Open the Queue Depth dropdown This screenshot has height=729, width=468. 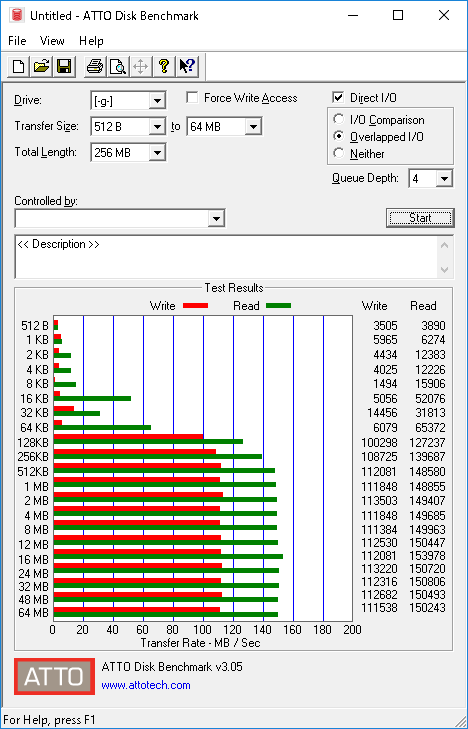tap(444, 179)
